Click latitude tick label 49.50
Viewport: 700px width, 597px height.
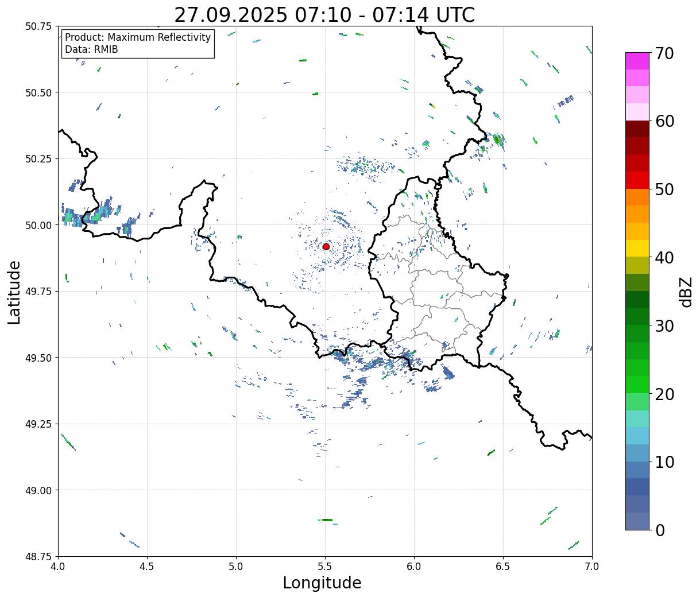[38, 358]
